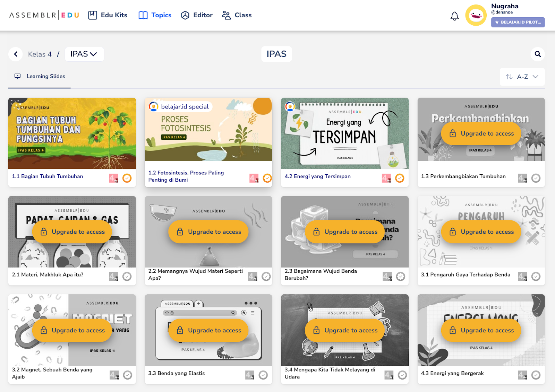
Task: Click the AR badge on 3.2 Magnet card
Action: (x=114, y=375)
